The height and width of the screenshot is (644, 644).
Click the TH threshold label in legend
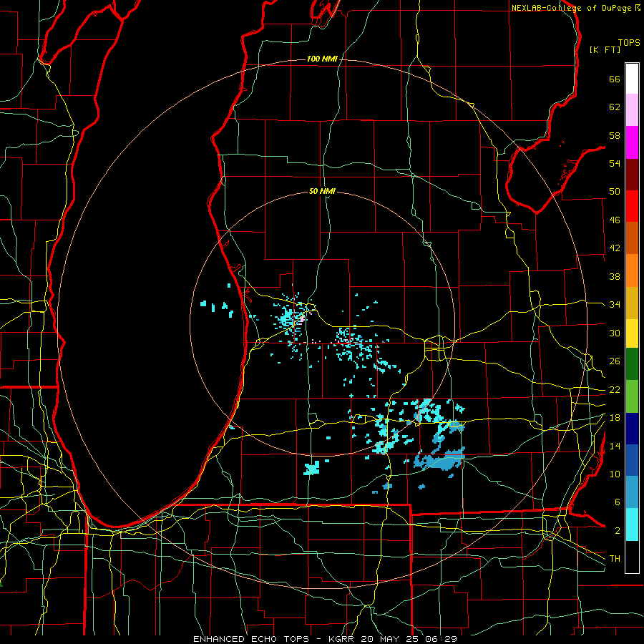point(615,559)
